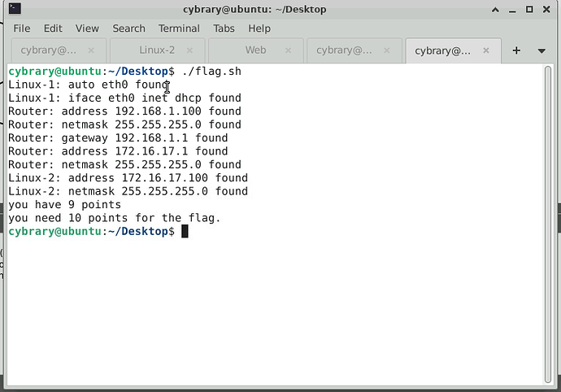Open the Terminal menu

[x=179, y=28]
